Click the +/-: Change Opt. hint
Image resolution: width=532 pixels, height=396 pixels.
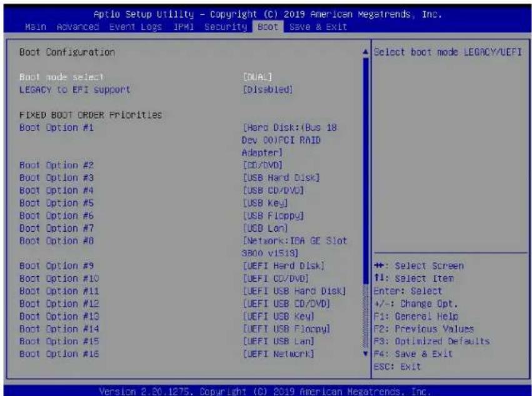click(416, 304)
